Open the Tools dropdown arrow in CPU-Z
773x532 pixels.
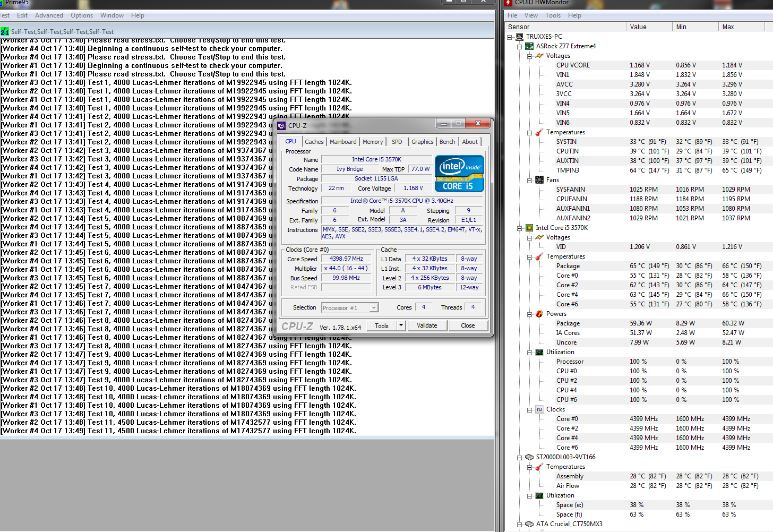(401, 325)
